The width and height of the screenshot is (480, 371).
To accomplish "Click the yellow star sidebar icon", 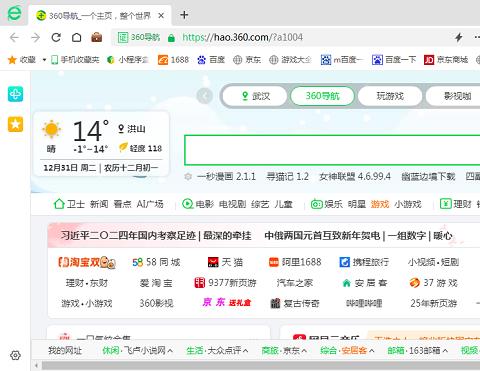I will pos(15,124).
